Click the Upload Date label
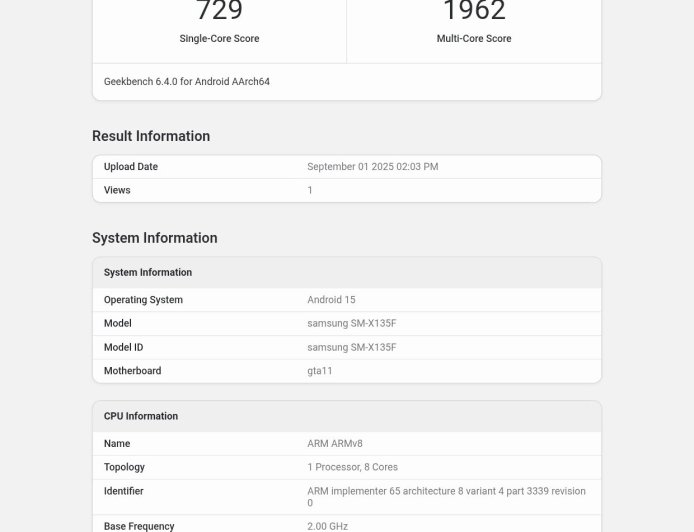The image size is (694, 532). click(x=131, y=166)
